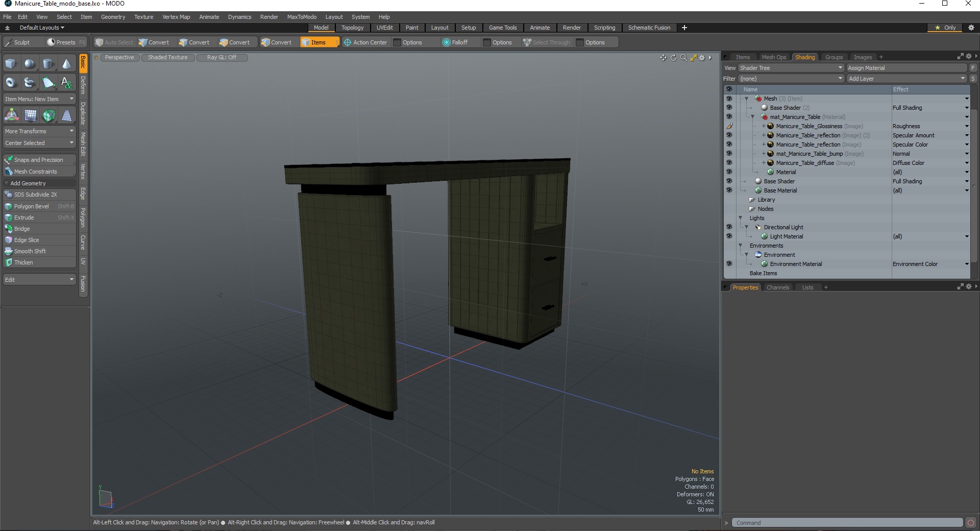This screenshot has height=531, width=980.
Task: Open the Filter (none) dropdown
Action: 791,79
